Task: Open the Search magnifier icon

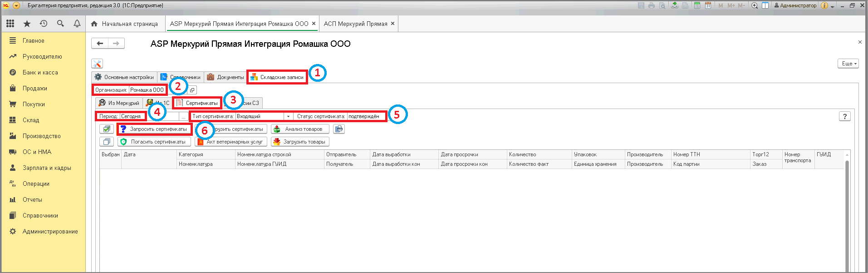Action: tap(60, 24)
